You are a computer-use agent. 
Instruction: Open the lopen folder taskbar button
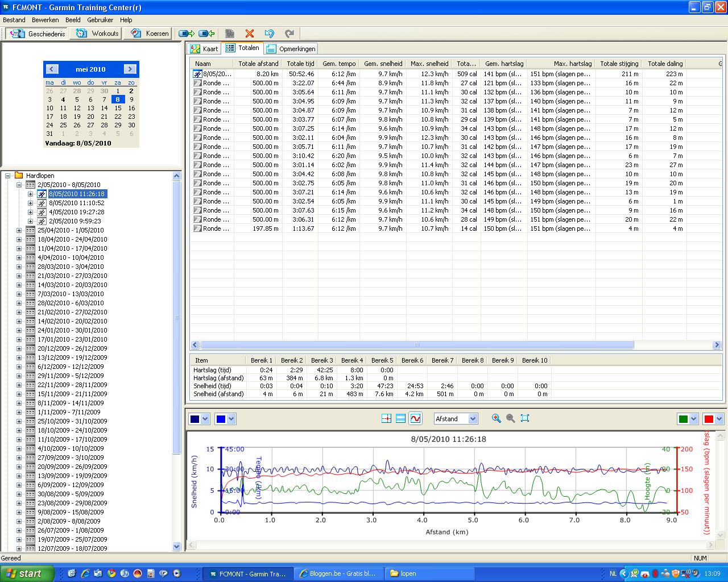(x=429, y=573)
